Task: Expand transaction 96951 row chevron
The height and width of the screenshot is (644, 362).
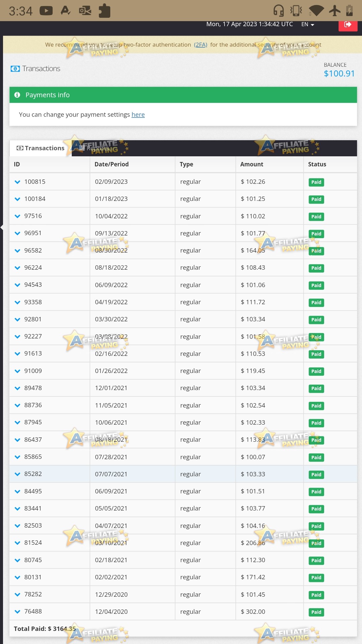Action: 17,233
